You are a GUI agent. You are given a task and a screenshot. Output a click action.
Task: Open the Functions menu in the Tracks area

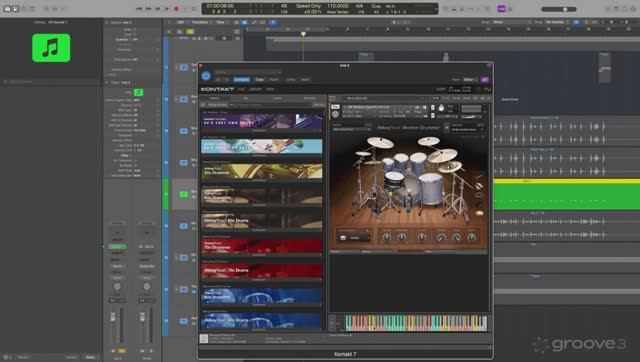click(200, 22)
